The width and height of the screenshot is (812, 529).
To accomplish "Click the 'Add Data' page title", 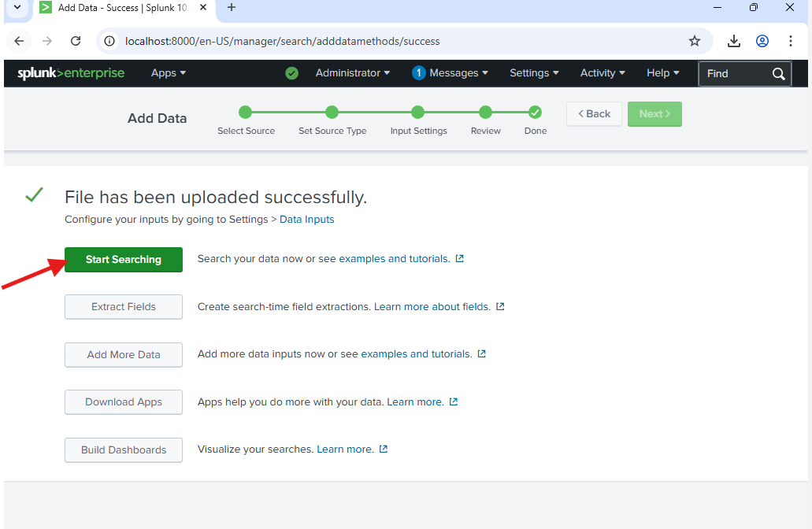I will click(158, 119).
